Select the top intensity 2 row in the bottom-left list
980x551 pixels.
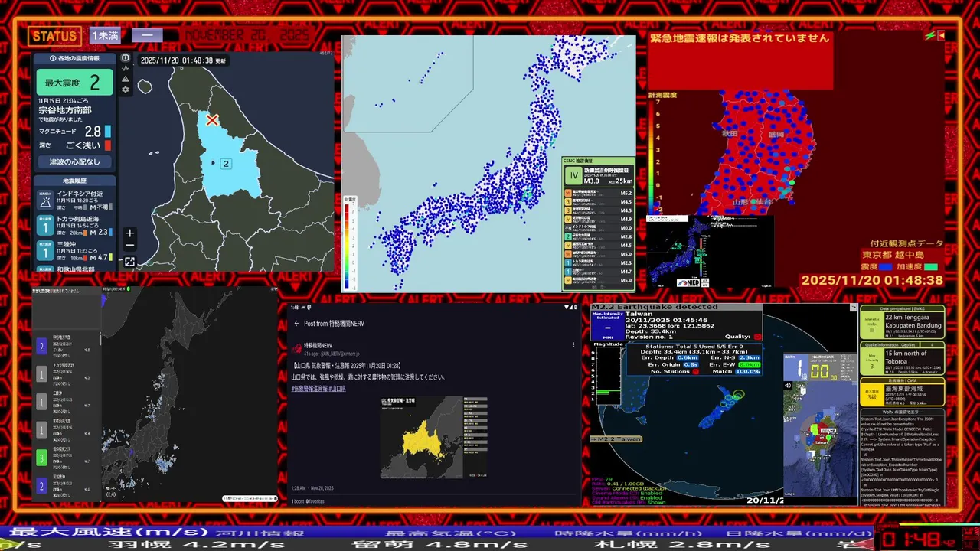click(66, 347)
